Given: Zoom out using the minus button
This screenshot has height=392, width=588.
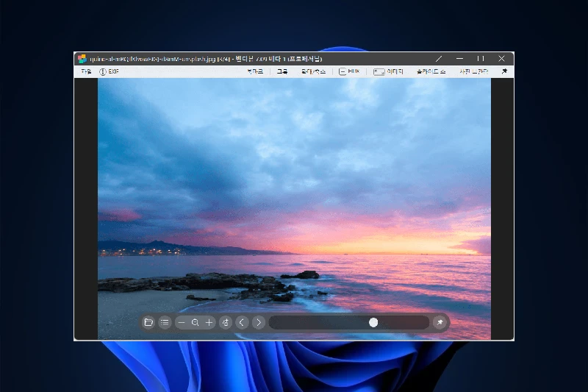Looking at the screenshot, I should tap(182, 323).
